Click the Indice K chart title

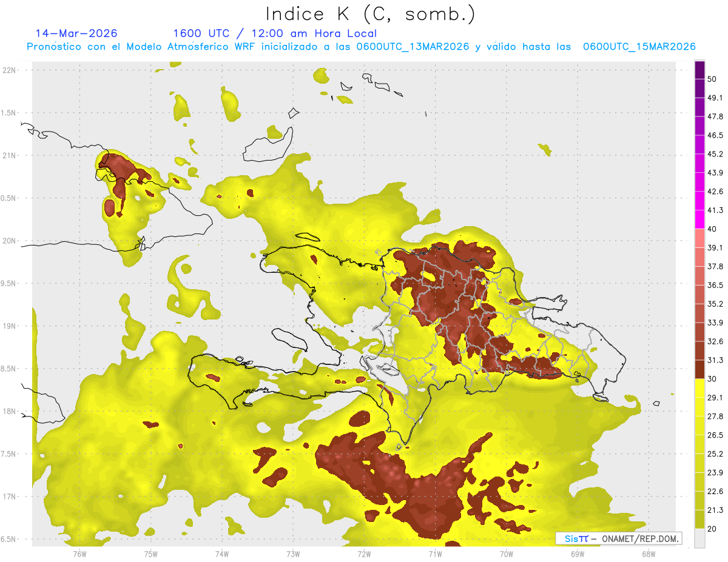pos(370,15)
